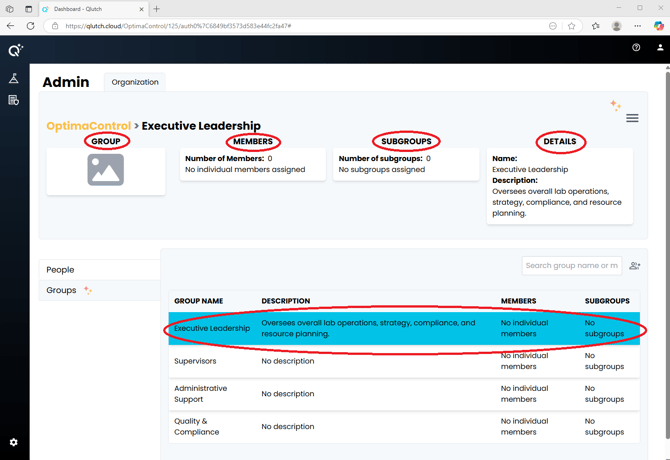Bookmark this page with the star icon
Screen dimensions: 670x460
pos(571,26)
